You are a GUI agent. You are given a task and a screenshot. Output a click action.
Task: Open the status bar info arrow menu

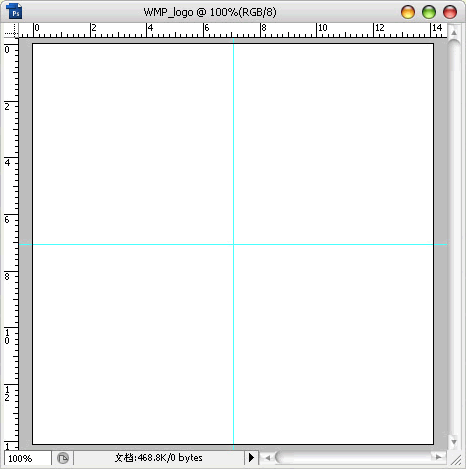(x=251, y=458)
